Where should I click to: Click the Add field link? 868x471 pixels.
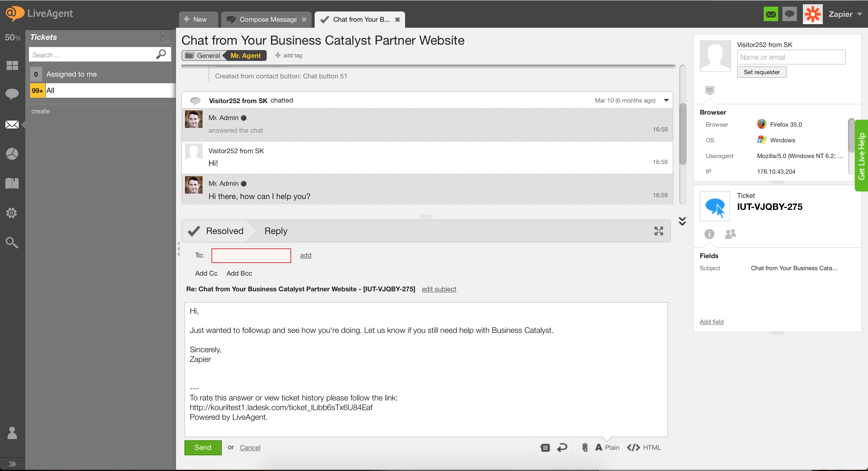click(x=711, y=322)
